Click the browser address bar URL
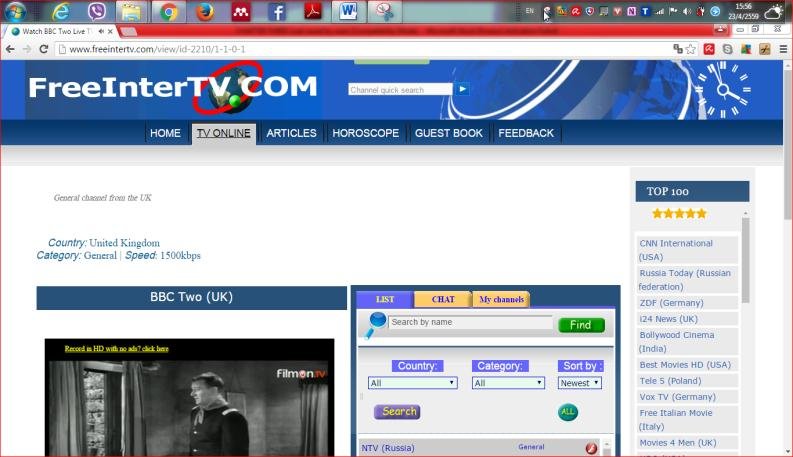The width and height of the screenshot is (793, 457). 157,49
